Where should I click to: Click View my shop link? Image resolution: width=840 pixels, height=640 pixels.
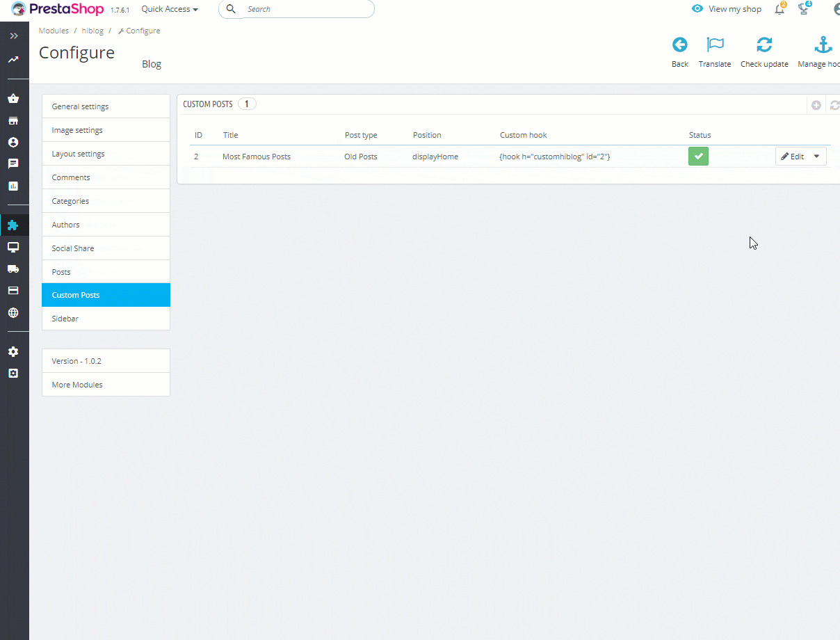coord(727,9)
